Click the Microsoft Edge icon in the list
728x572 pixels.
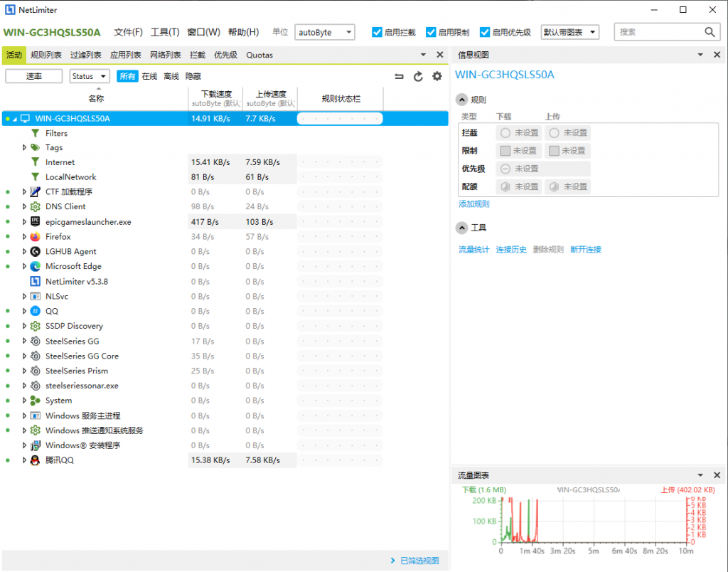tap(36, 266)
